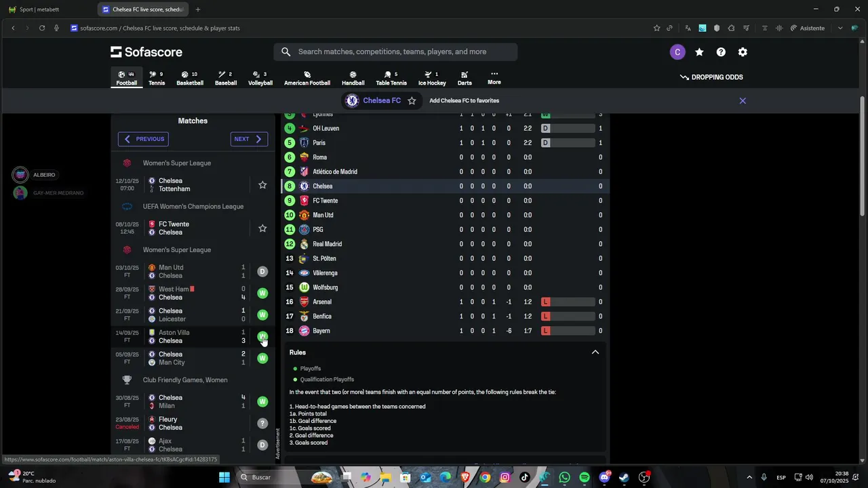This screenshot has height=488, width=868.
Task: Select Bayern row in standings
Action: pyautogui.click(x=444, y=331)
